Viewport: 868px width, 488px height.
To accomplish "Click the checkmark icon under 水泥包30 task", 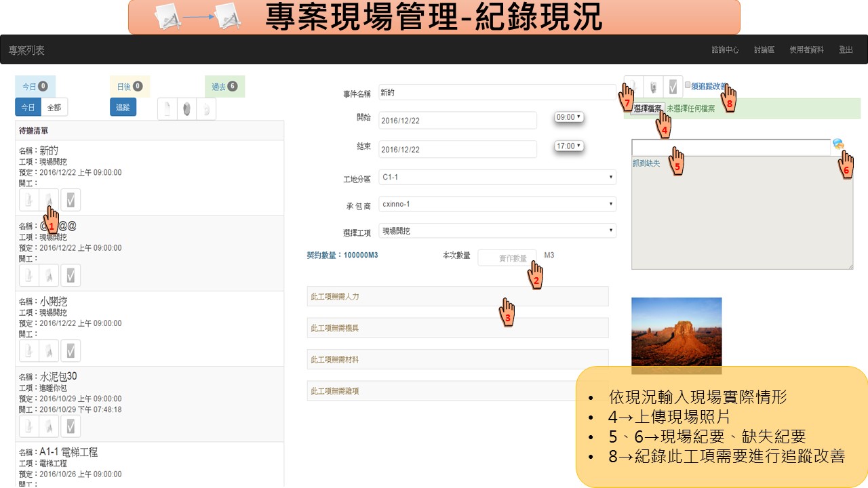I will pyautogui.click(x=71, y=426).
